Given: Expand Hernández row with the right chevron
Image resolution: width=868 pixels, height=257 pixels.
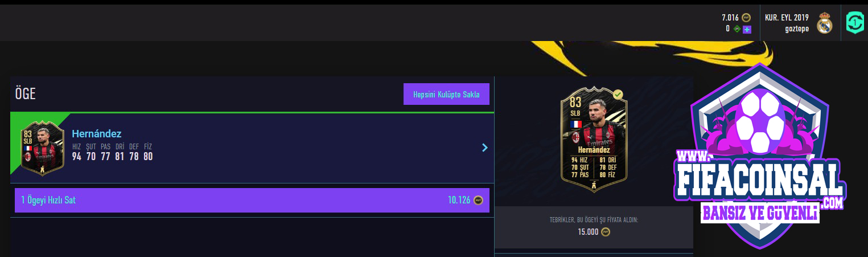Looking at the screenshot, I should [x=484, y=148].
